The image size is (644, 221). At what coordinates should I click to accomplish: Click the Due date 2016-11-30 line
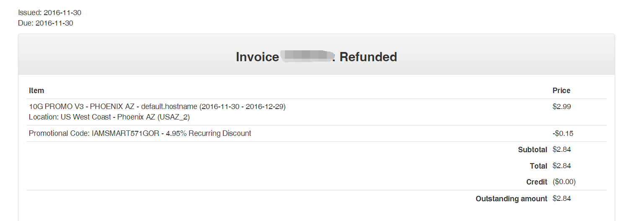pos(45,23)
